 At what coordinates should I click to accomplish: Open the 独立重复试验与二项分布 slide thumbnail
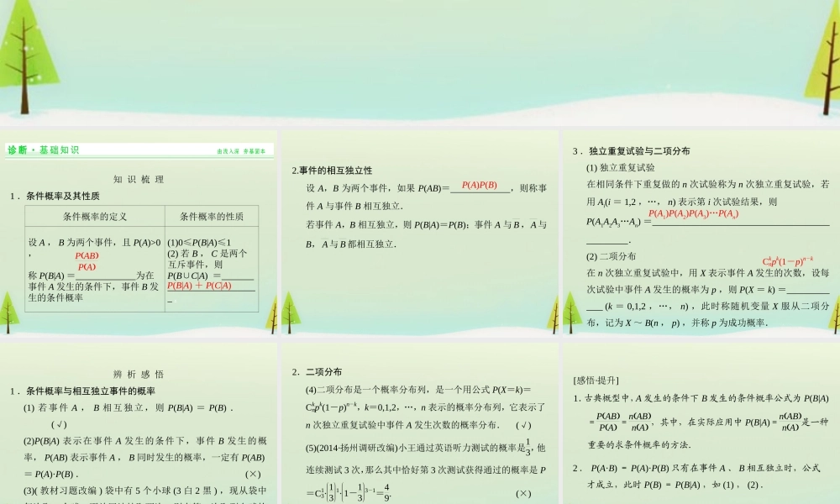(701, 232)
